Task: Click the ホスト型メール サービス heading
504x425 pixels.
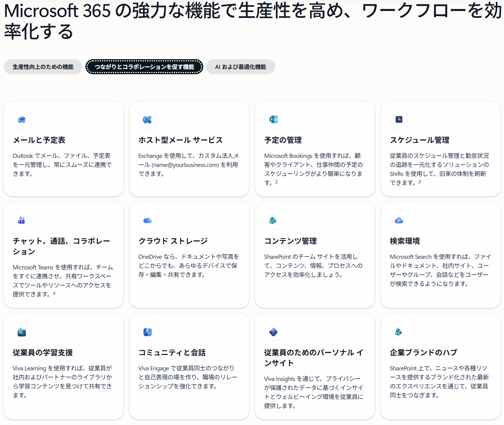Action: [x=181, y=140]
